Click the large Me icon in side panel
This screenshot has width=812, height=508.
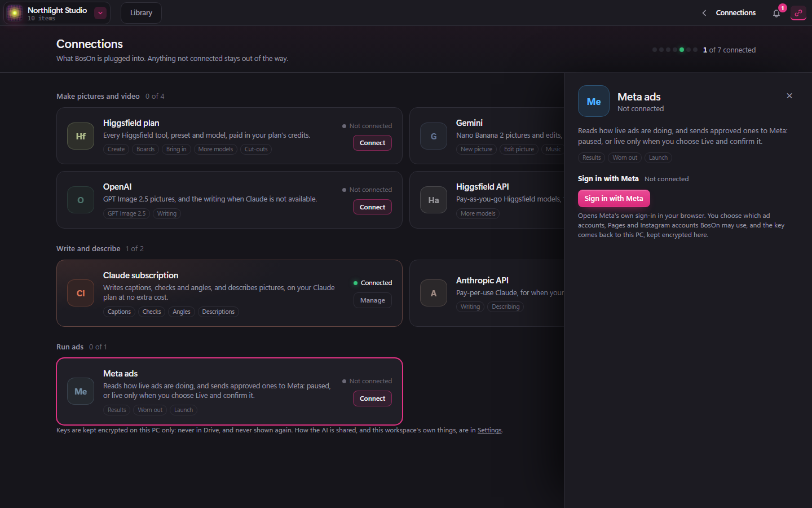(x=594, y=101)
